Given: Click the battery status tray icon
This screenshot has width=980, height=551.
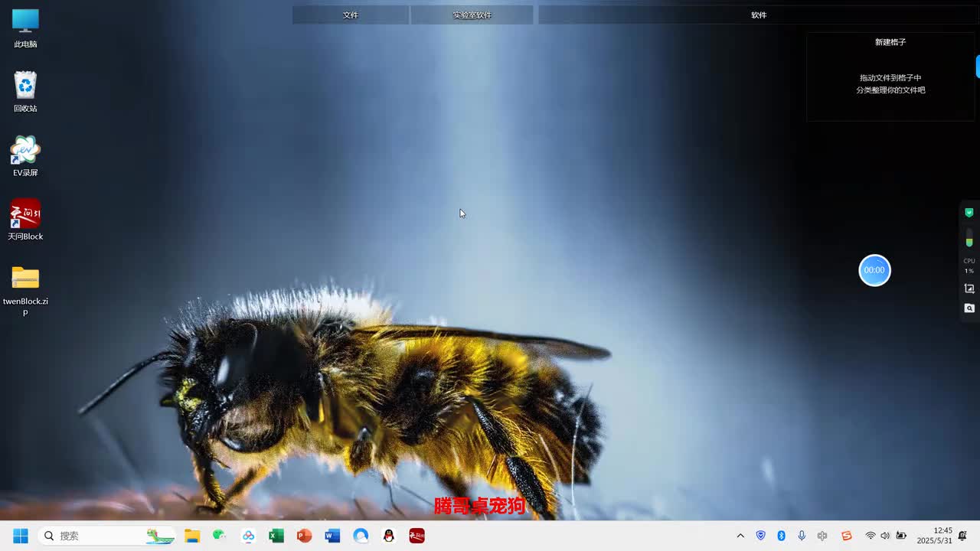Looking at the screenshot, I should [x=901, y=536].
